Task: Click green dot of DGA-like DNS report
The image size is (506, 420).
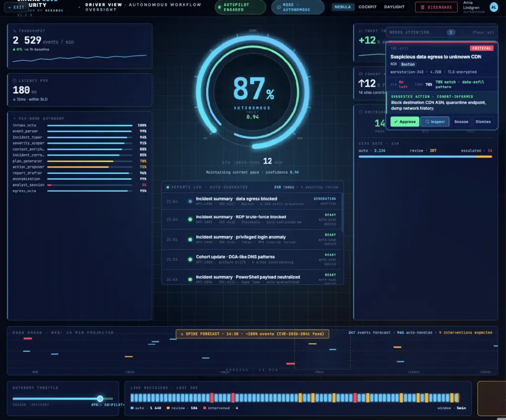Action: [x=190, y=259]
